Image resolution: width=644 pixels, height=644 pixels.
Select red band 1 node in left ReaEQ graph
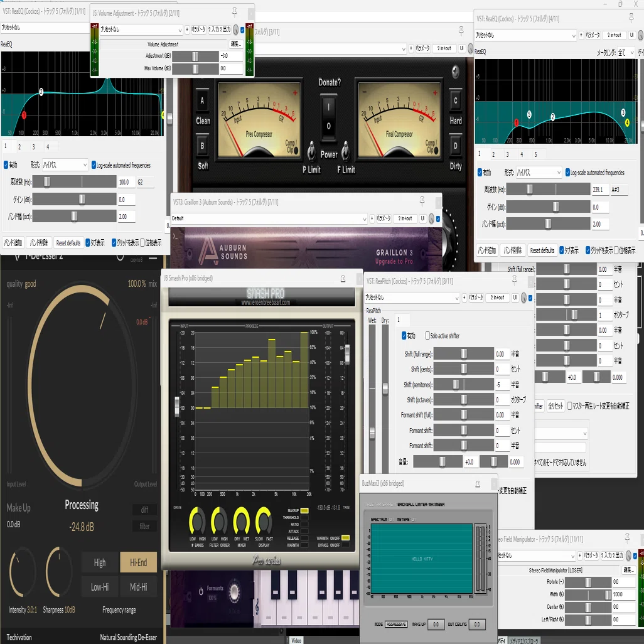[24, 115]
